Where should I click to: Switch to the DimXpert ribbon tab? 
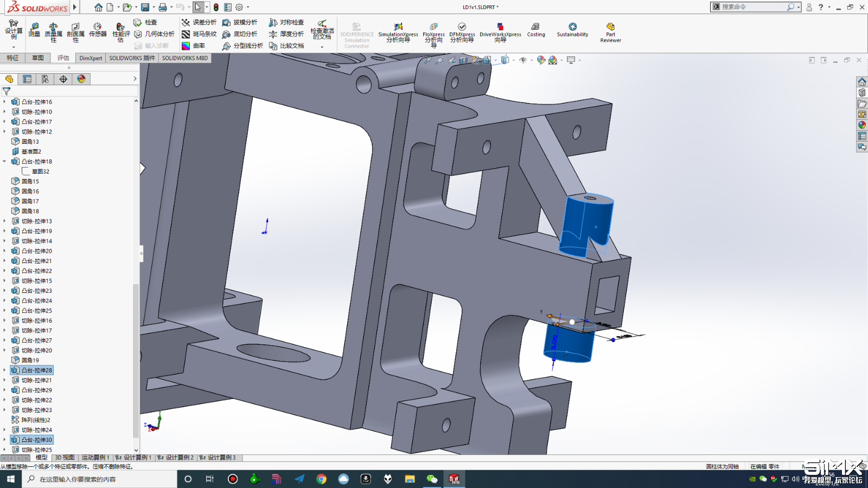click(x=91, y=58)
